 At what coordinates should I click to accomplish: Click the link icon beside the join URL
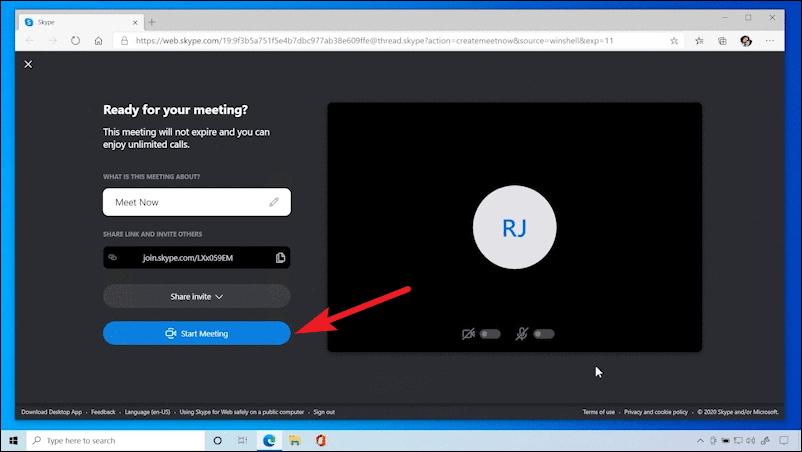coord(113,258)
